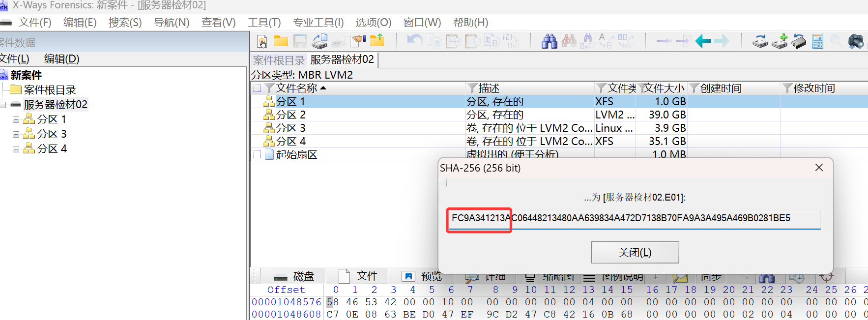Open the case panel 编辑(D) menu
868x320 pixels.
[61, 59]
